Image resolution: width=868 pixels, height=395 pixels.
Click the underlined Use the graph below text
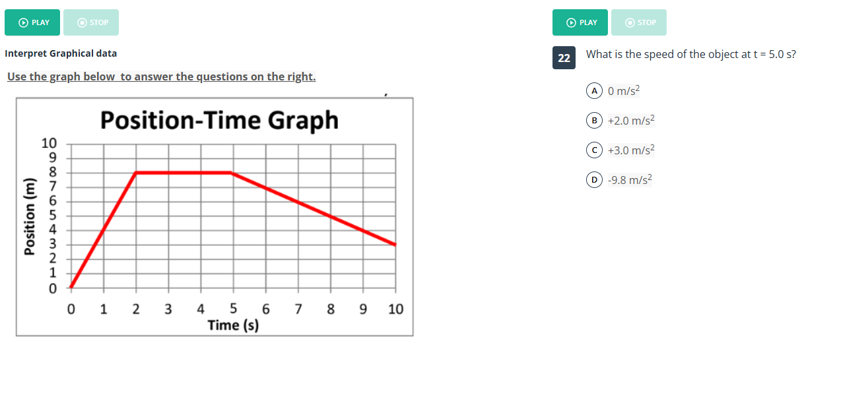click(162, 76)
